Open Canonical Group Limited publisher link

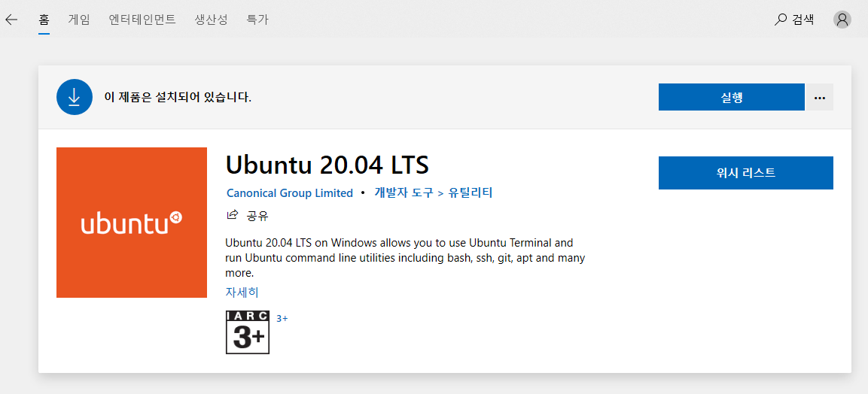(290, 192)
